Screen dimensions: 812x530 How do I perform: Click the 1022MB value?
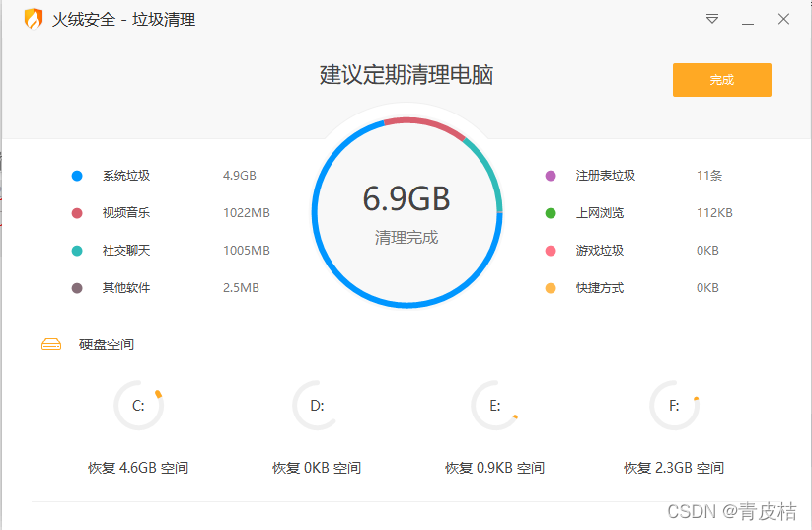click(x=247, y=213)
